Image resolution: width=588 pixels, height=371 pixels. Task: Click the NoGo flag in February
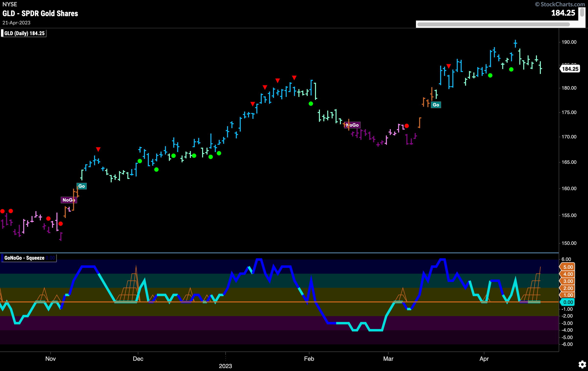(352, 125)
